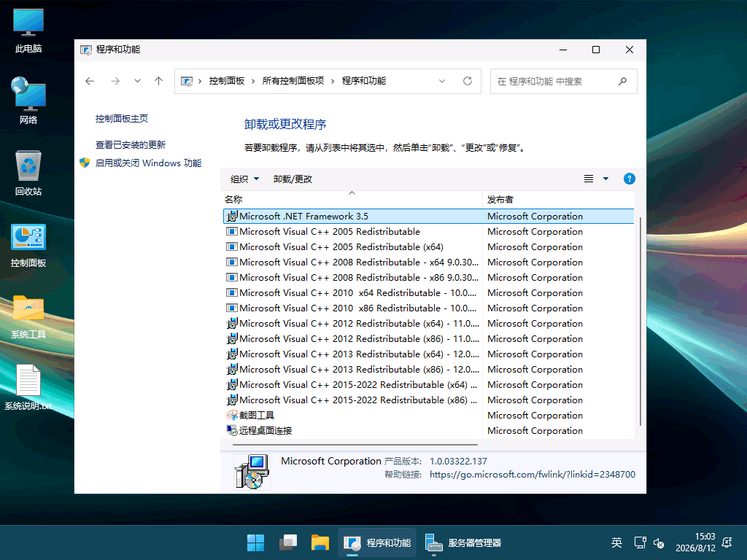Open the notification bell icon

tap(727, 542)
